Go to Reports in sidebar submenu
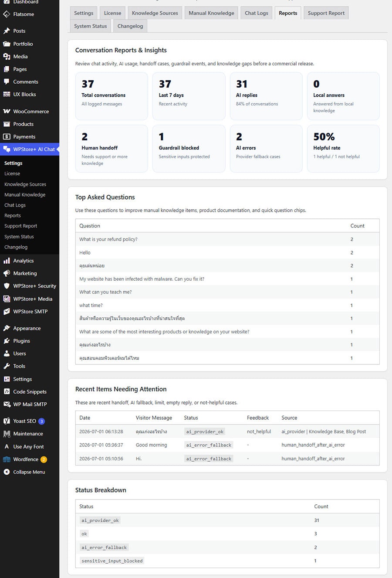The width and height of the screenshot is (392, 578). [13, 216]
